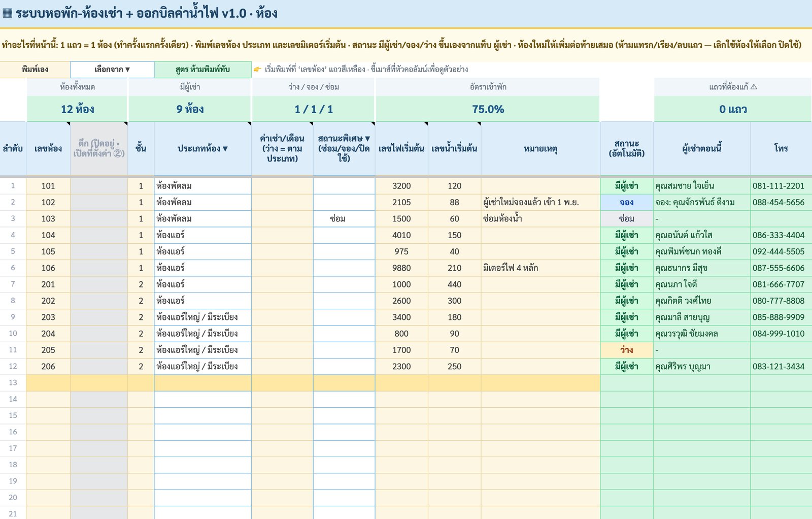
Task: Select the สถานะ (อัตโนมัติ) column header
Action: 627,149
